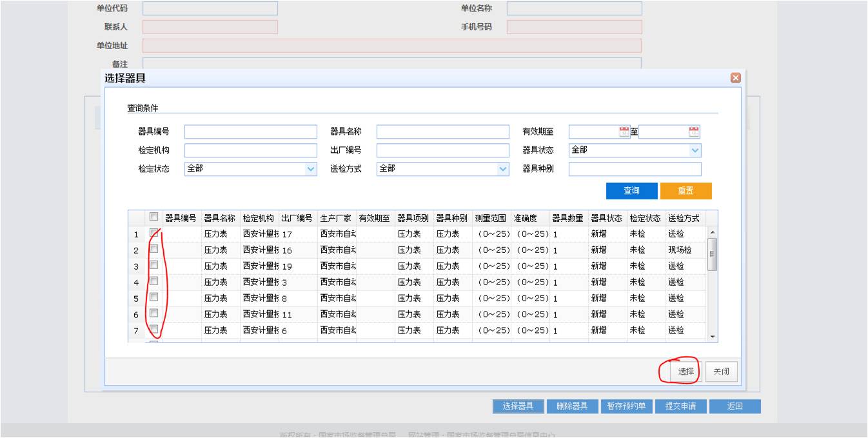Click the 联系人 field on the page
Viewport: 868px width, 438px height.
point(210,27)
